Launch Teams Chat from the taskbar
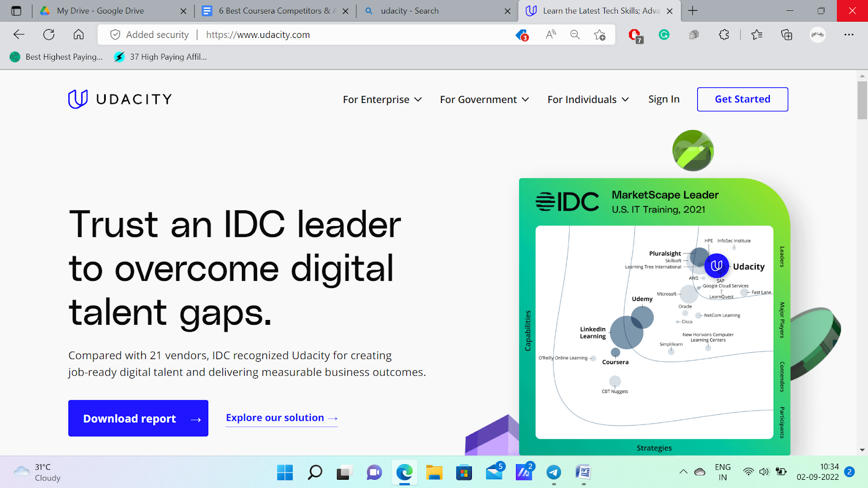This screenshot has height=488, width=868. click(374, 472)
